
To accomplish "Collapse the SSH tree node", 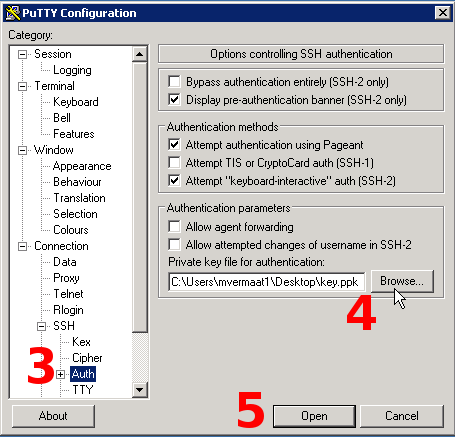I will 41,326.
